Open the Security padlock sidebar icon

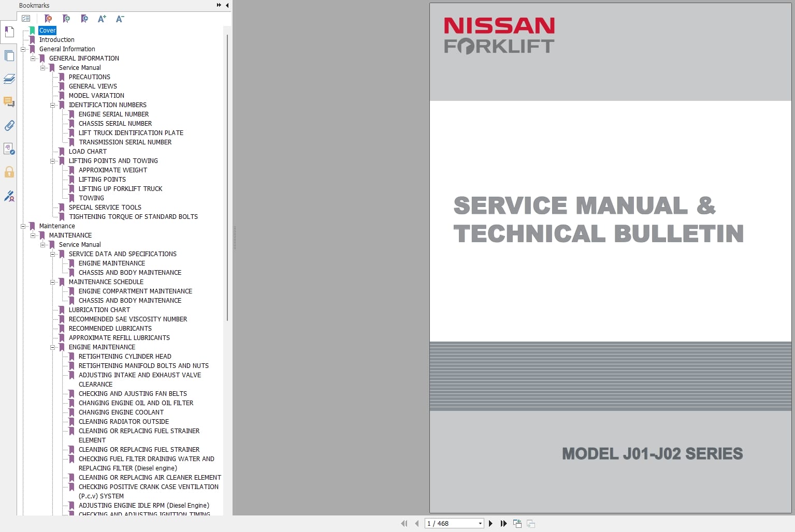[x=9, y=172]
